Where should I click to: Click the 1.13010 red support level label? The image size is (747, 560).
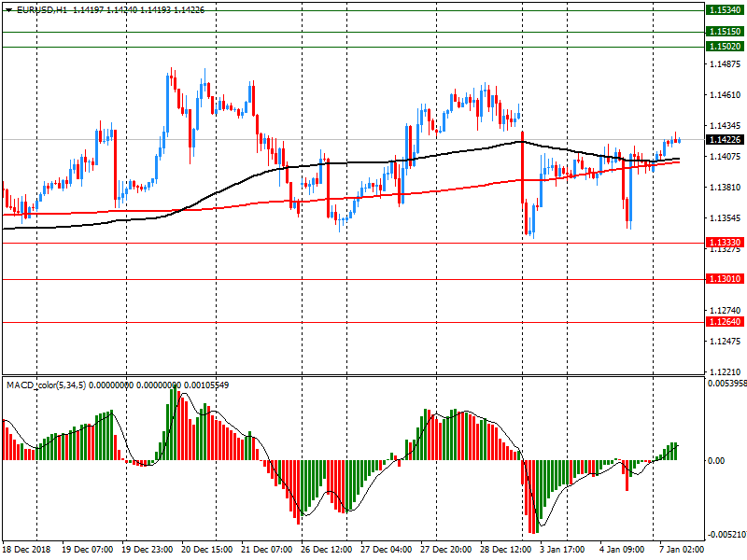pyautogui.click(x=725, y=279)
